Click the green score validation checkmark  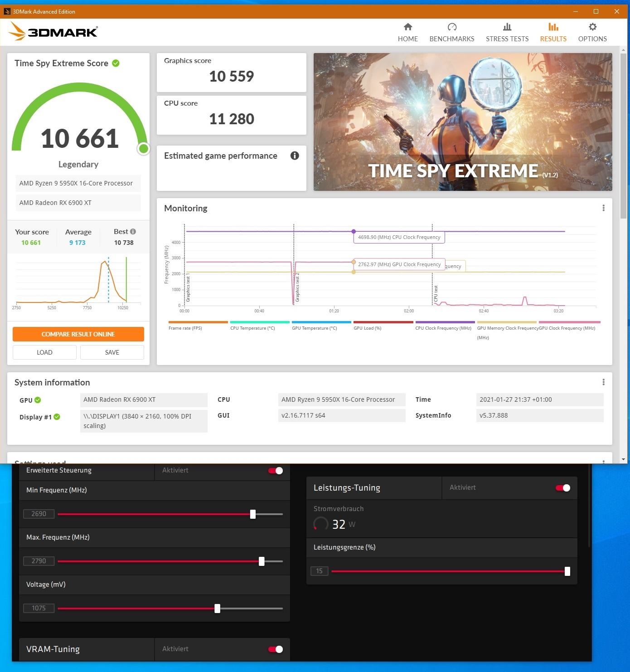[x=116, y=63]
